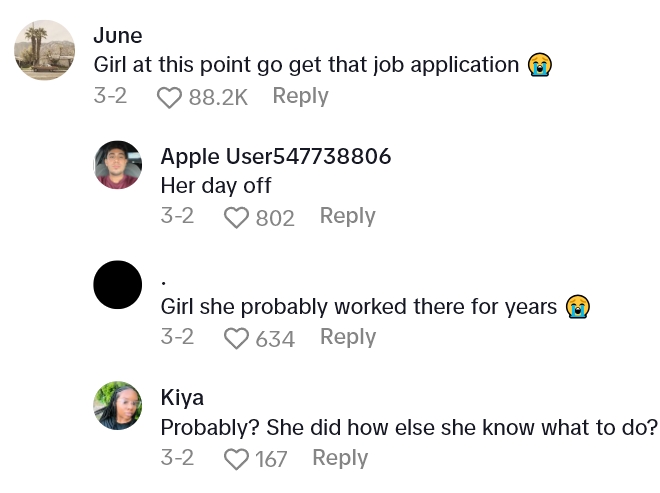660x493 pixels.
Task: Click the 88.2K like count
Action: click(217, 97)
